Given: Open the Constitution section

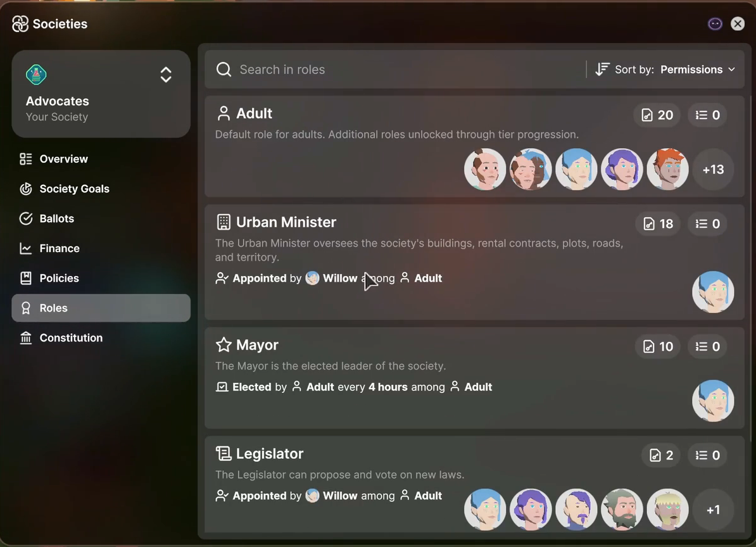Looking at the screenshot, I should (101, 338).
